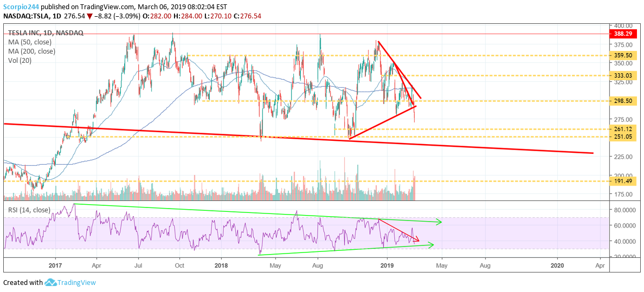Select the Vol (20) indicator label
The width and height of the screenshot is (644, 292).
tap(20, 60)
